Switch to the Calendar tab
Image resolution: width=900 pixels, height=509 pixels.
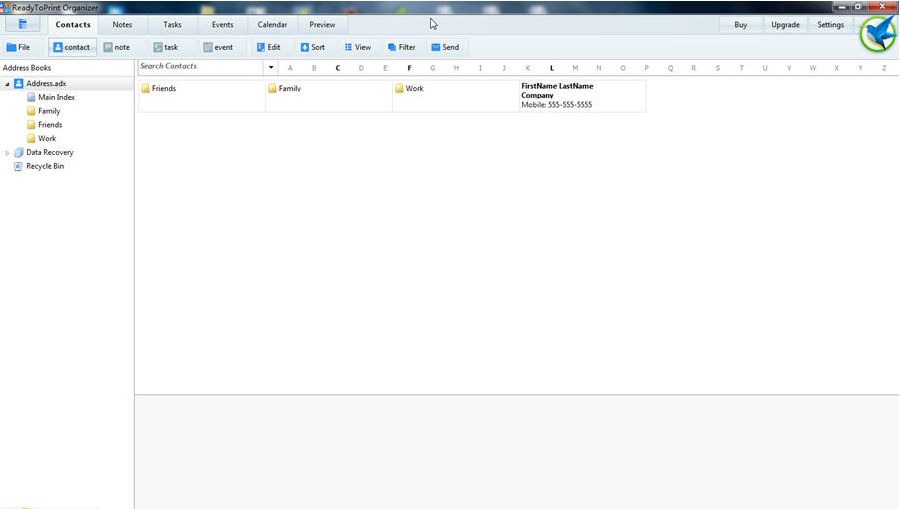tap(272, 25)
